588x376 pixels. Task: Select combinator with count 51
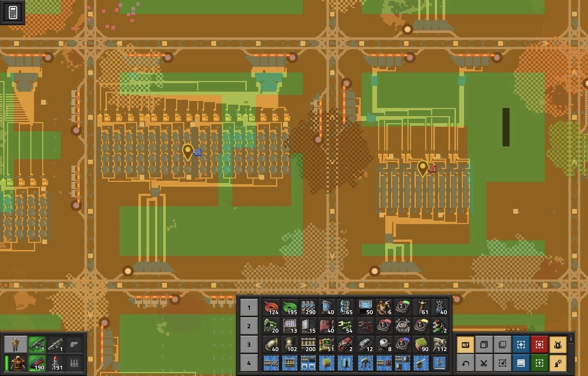(327, 345)
